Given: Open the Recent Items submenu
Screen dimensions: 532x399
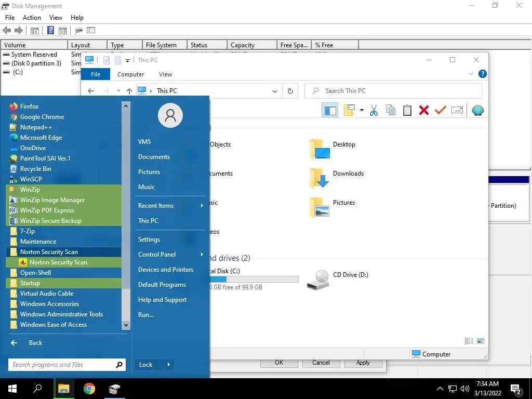Looking at the screenshot, I should 170,206.
